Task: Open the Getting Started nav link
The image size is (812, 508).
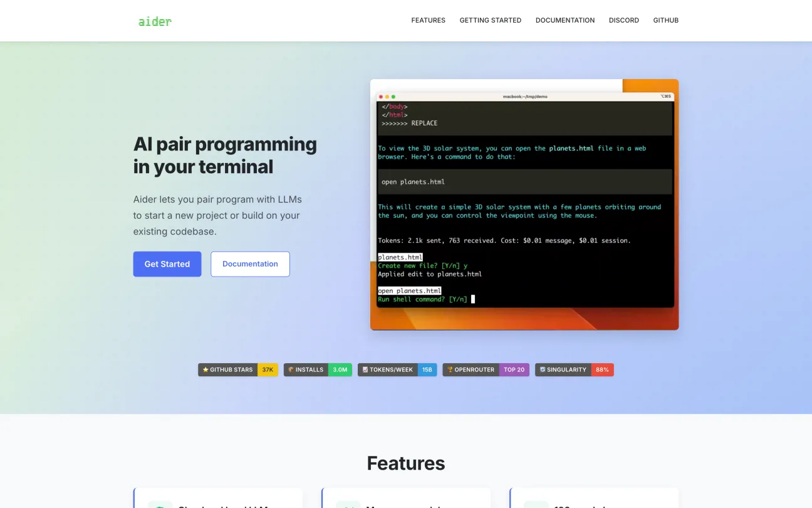Action: point(490,20)
